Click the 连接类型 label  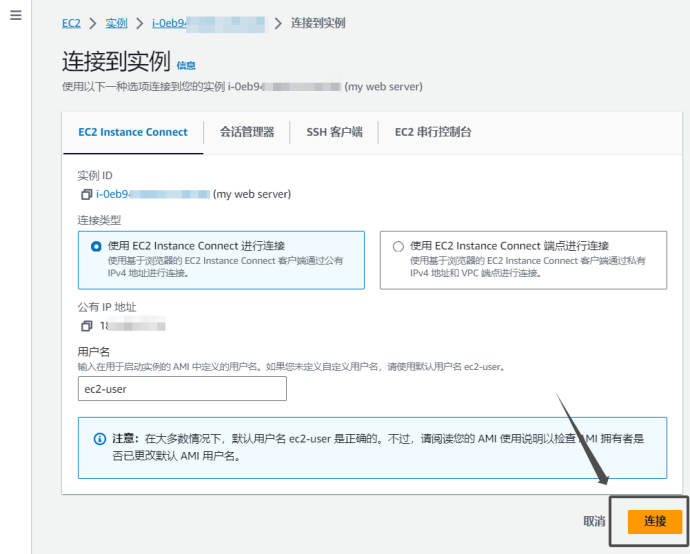pos(99,220)
